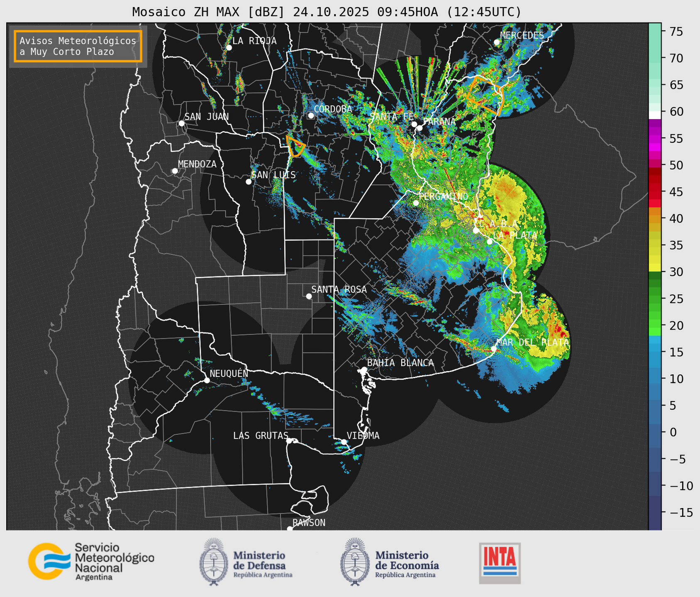The width and height of the screenshot is (700, 597).
Task: Click the red 45 dBZ color band
Action: pos(655,192)
